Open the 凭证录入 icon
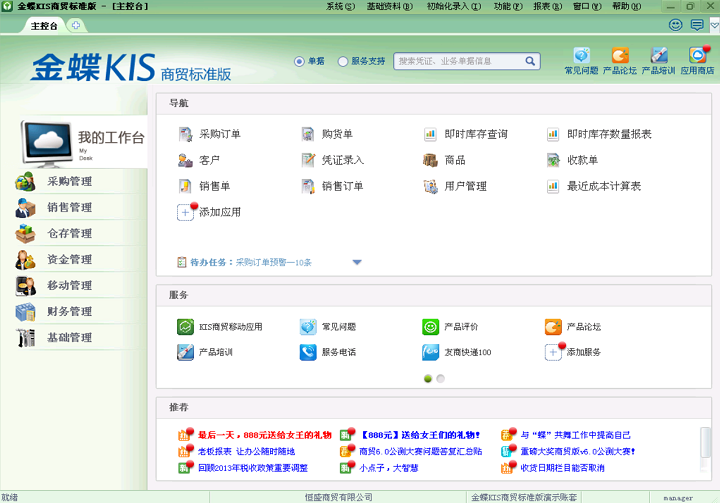Viewport: 720px width, 503px height. coord(309,160)
